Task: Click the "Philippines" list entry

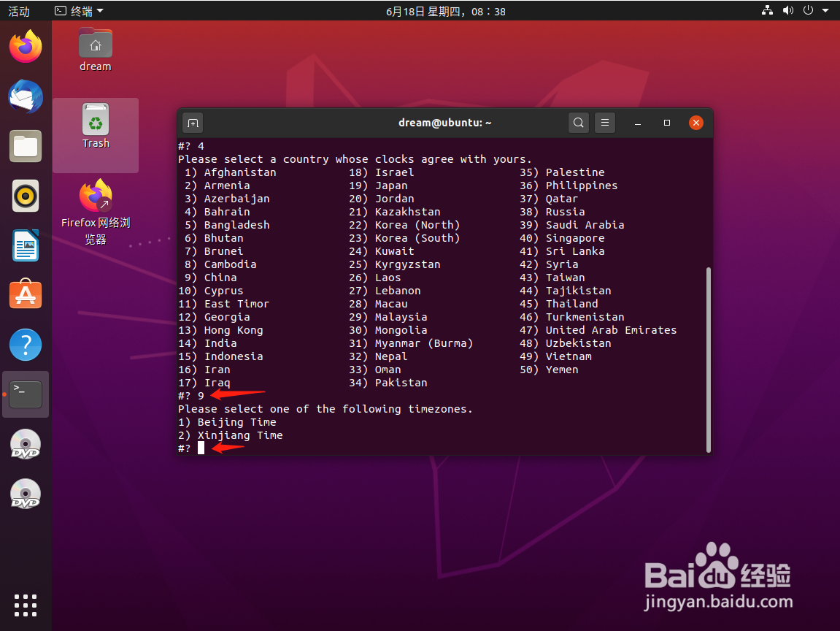Action: (582, 186)
